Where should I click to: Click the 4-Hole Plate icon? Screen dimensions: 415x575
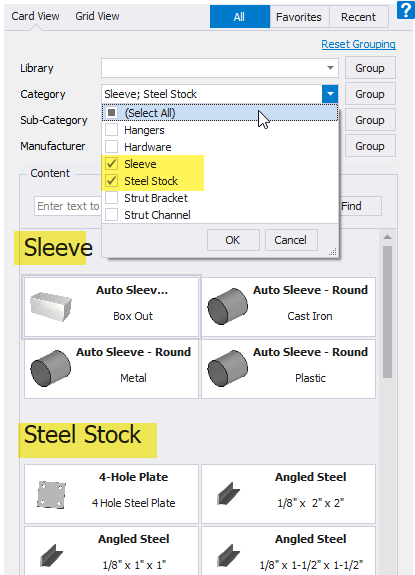click(51, 494)
